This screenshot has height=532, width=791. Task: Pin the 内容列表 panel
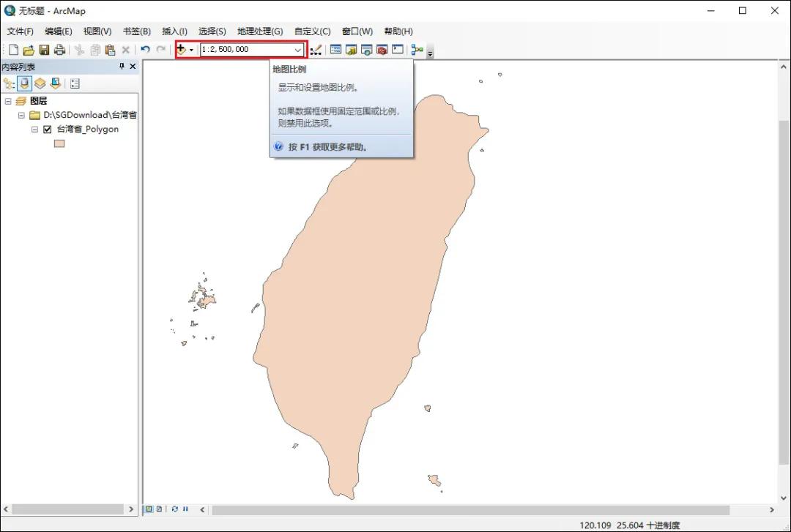(x=123, y=66)
